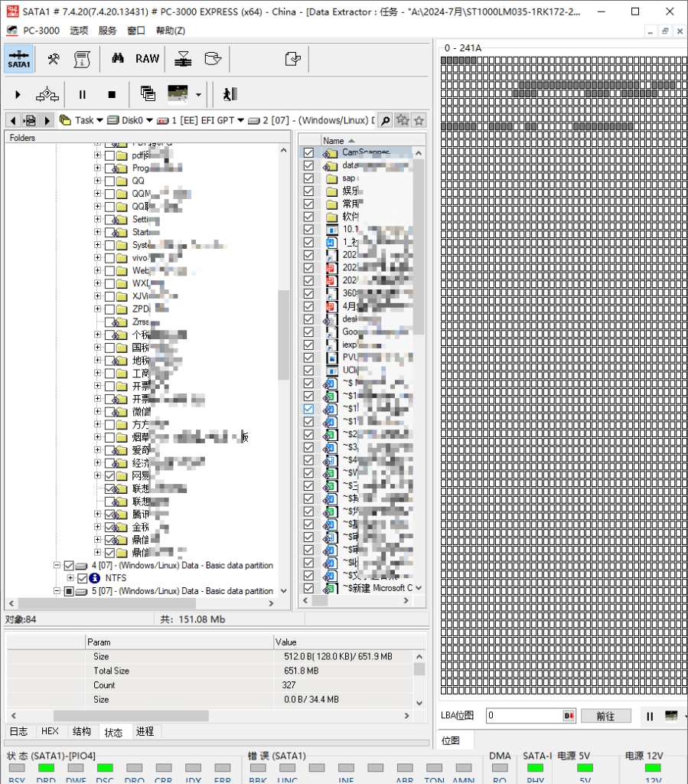This screenshot has height=784, width=688.
Task: Click the flowchart task settings icon
Action: [x=47, y=94]
